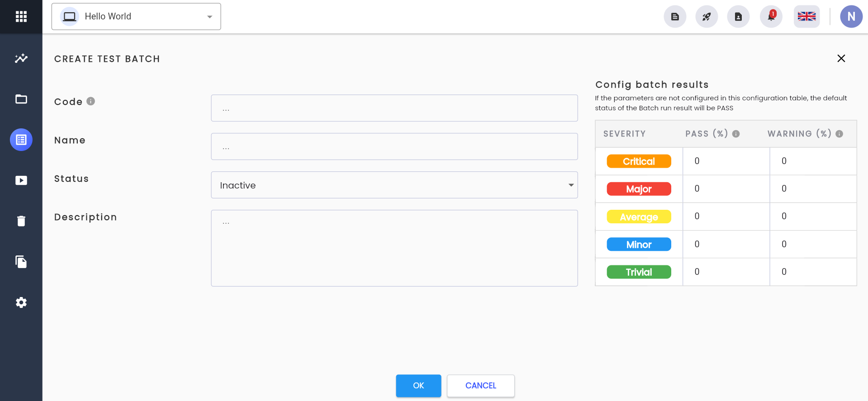Expand the Status Inactive dropdown
This screenshot has width=868, height=401.
[394, 185]
